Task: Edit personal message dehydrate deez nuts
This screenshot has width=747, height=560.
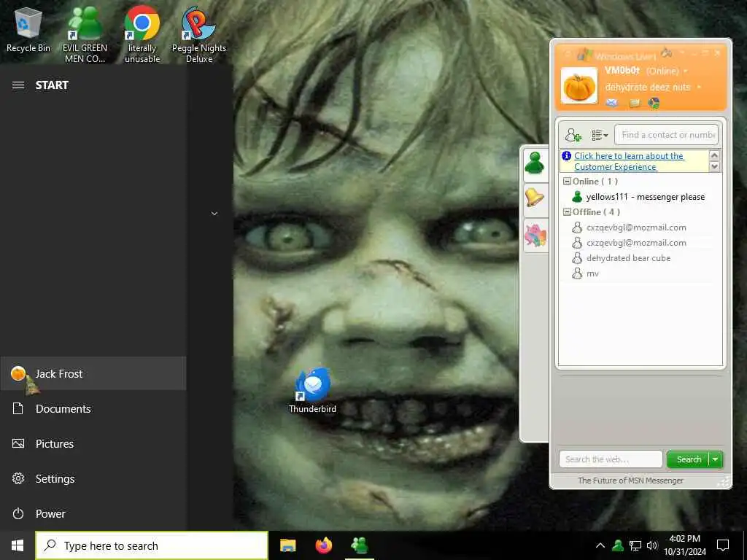Action: pos(648,87)
